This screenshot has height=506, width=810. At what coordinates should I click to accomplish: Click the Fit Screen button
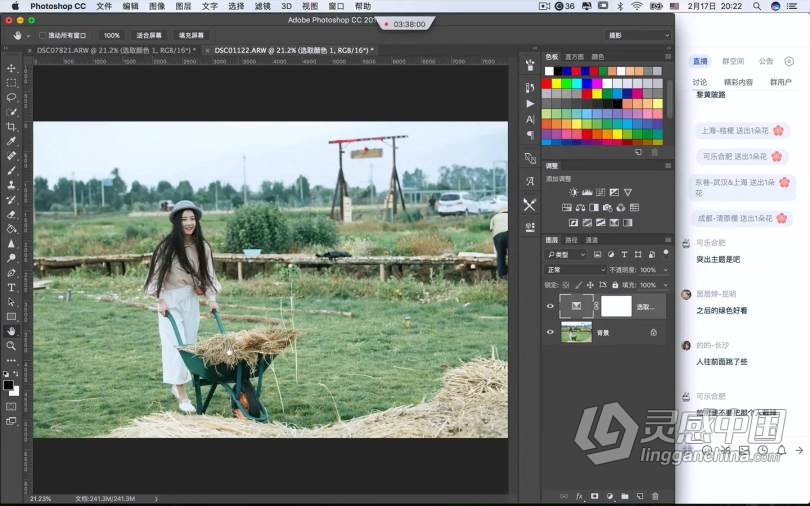(x=149, y=35)
